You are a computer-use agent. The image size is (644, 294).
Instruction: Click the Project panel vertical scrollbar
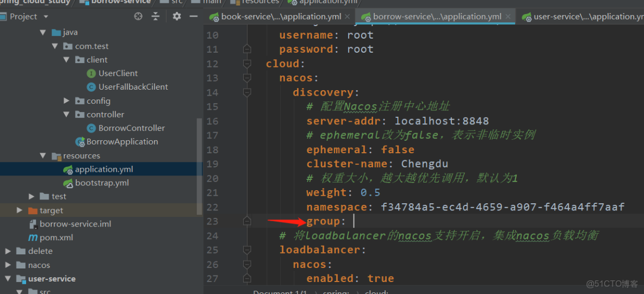pyautogui.click(x=200, y=166)
